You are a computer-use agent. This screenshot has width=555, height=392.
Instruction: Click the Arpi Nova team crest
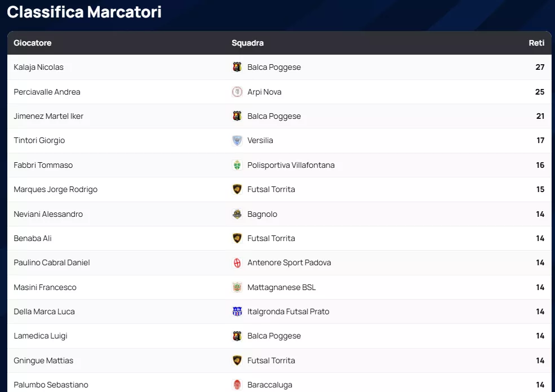[237, 92]
